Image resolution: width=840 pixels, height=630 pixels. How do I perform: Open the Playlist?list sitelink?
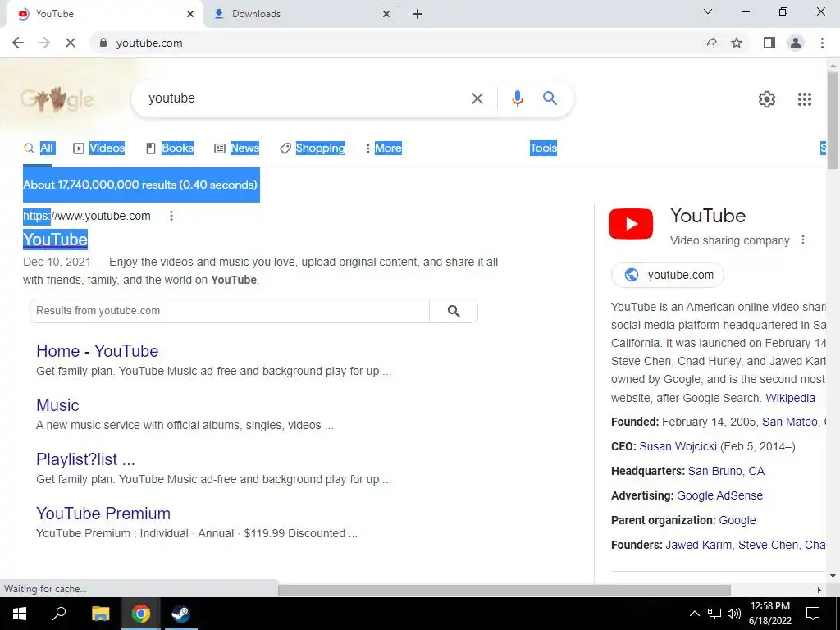point(85,459)
